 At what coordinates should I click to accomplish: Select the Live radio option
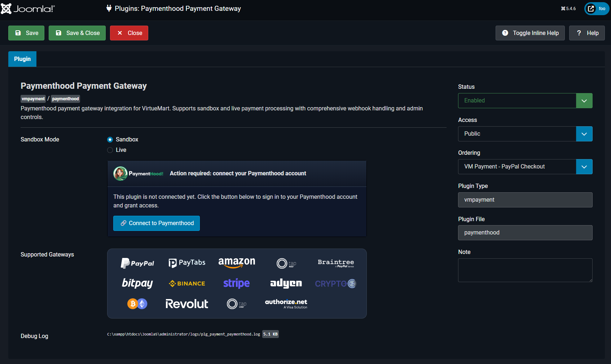[x=110, y=150]
